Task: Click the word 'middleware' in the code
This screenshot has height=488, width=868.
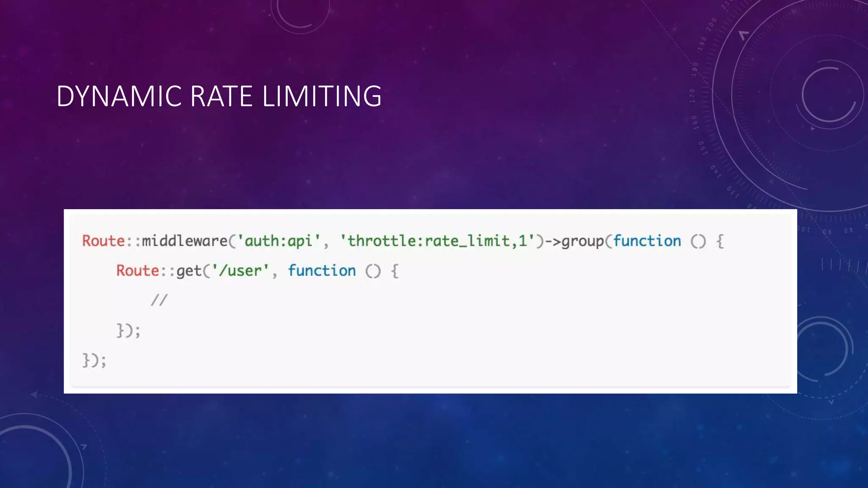Action: pos(184,241)
